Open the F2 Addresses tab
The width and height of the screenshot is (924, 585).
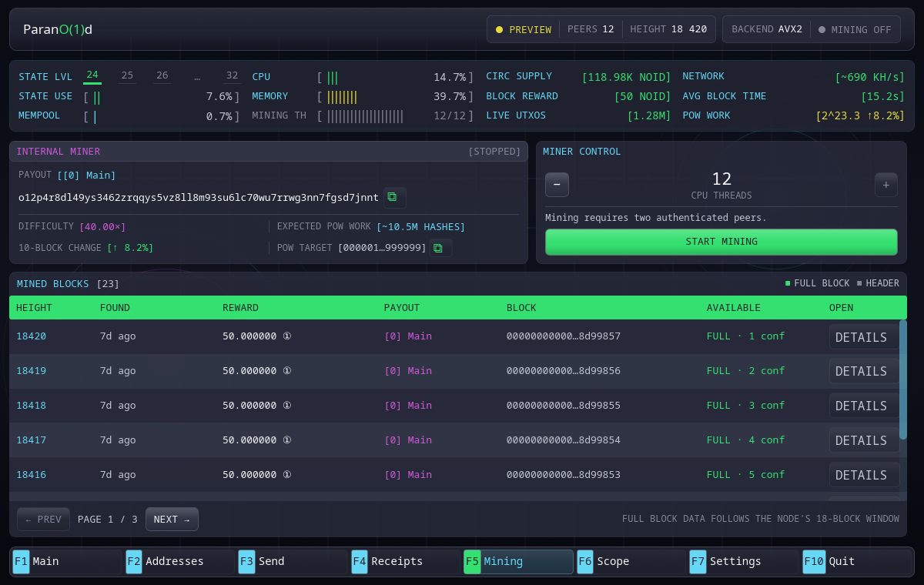pos(180,561)
